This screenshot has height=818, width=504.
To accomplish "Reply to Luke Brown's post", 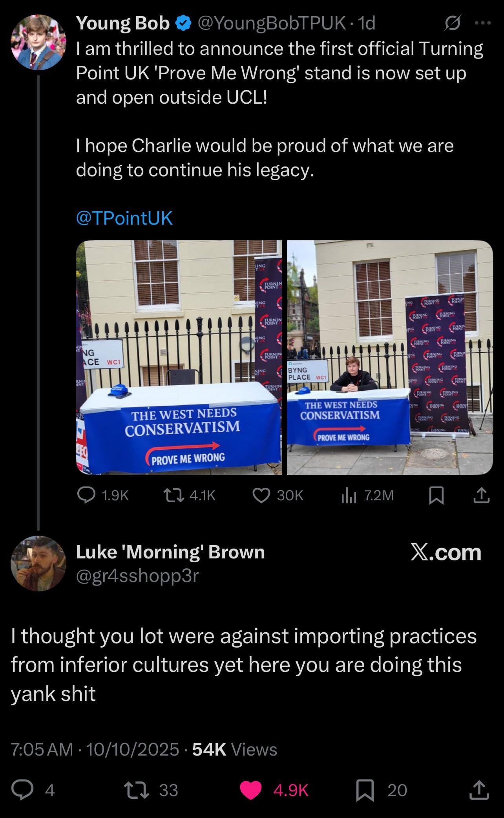I will coord(33,790).
